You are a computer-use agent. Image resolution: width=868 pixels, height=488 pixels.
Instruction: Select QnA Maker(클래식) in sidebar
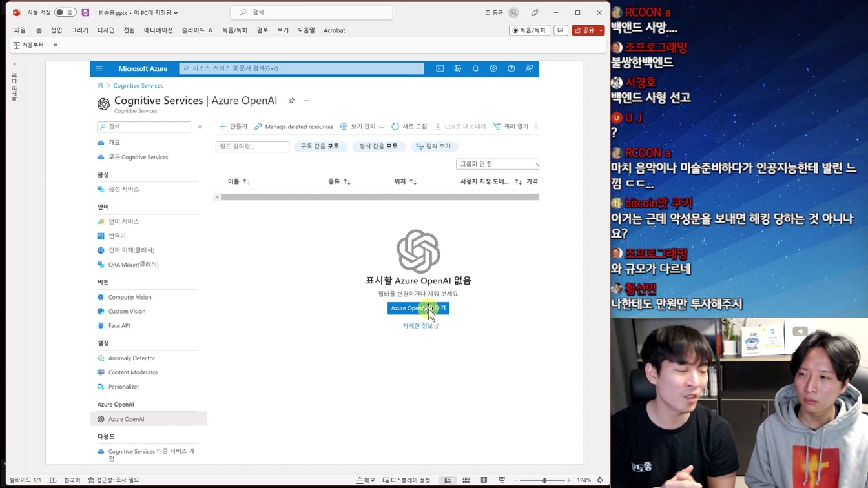pyautogui.click(x=133, y=265)
